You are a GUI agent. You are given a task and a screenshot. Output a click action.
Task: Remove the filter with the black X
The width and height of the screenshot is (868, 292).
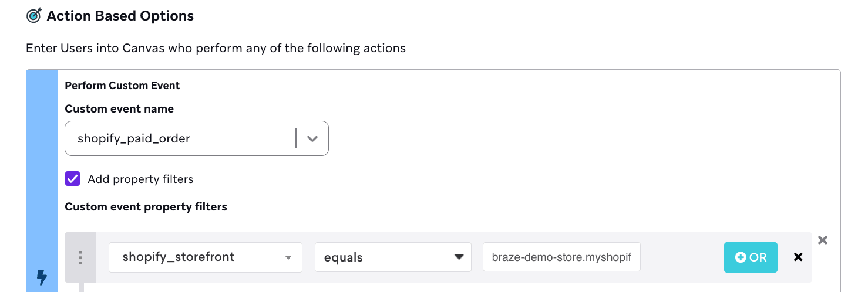coord(798,257)
